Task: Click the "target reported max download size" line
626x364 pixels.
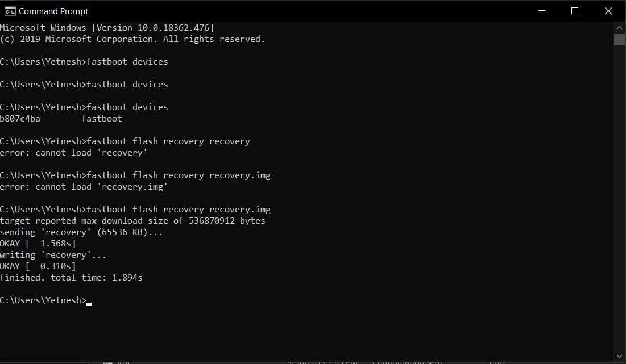Action: click(132, 221)
